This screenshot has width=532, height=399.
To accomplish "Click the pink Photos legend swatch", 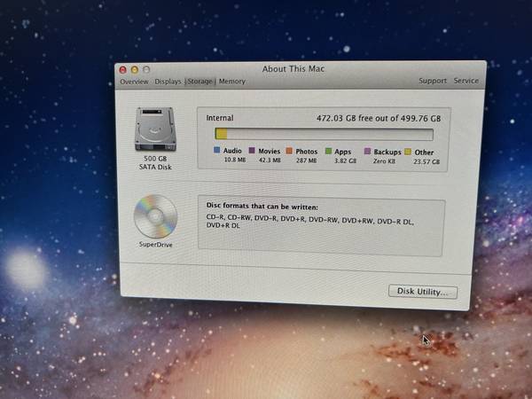I will (289, 152).
